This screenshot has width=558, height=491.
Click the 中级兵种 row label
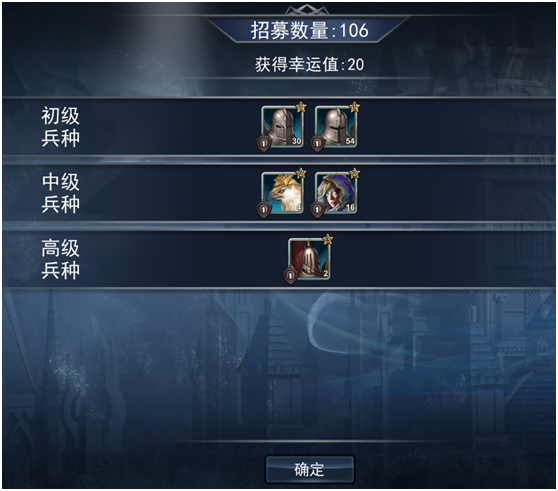click(60, 193)
